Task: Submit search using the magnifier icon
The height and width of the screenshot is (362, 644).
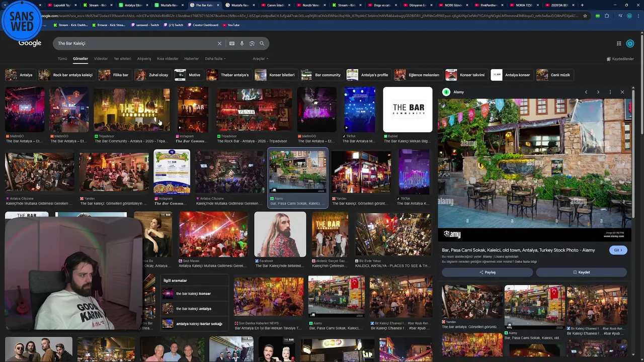Action: point(262,43)
